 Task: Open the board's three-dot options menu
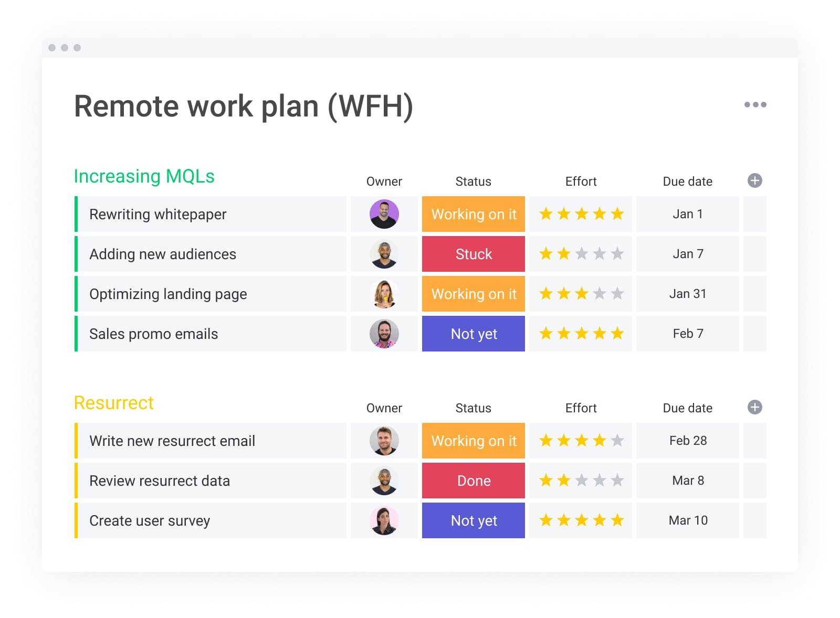(x=755, y=105)
